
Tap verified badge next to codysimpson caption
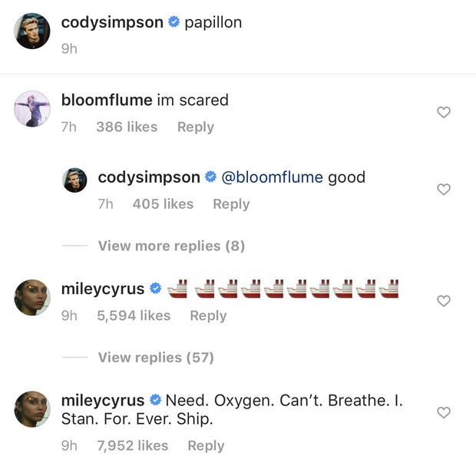click(174, 23)
